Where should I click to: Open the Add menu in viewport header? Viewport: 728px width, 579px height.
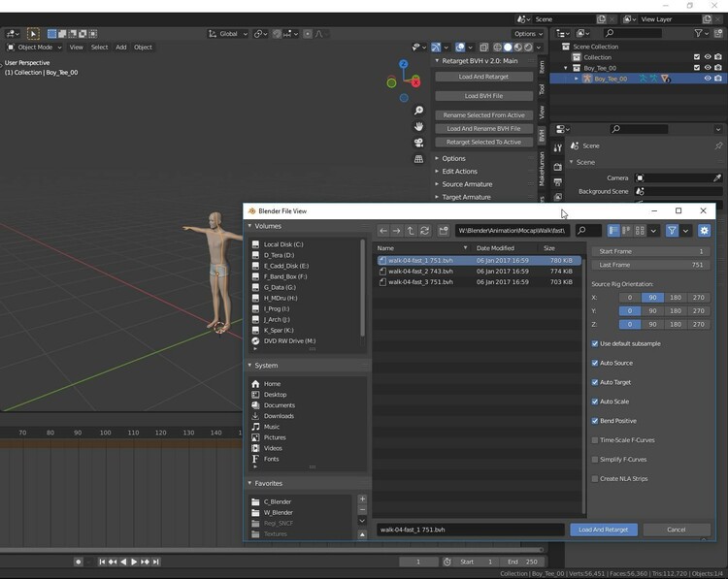(120, 47)
